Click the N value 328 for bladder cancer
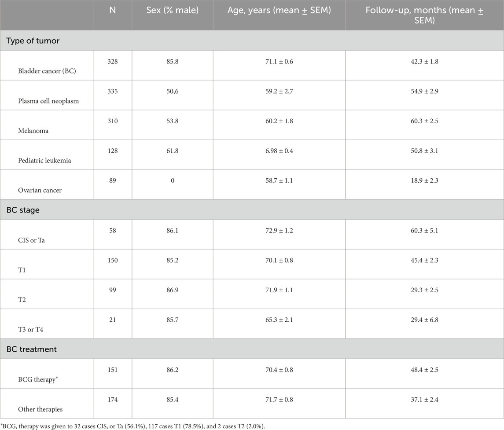The width and height of the screenshot is (504, 430). click(x=113, y=62)
